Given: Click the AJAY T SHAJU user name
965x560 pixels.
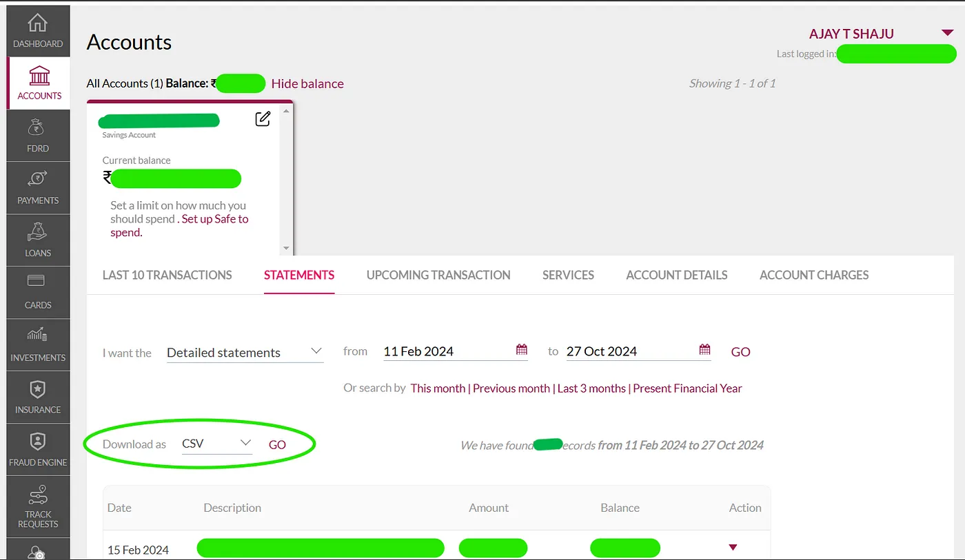Looking at the screenshot, I should coord(851,34).
